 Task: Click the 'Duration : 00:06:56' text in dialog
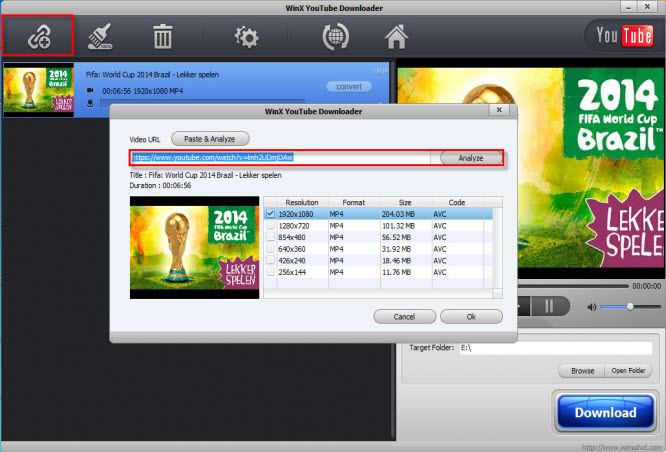(160, 186)
